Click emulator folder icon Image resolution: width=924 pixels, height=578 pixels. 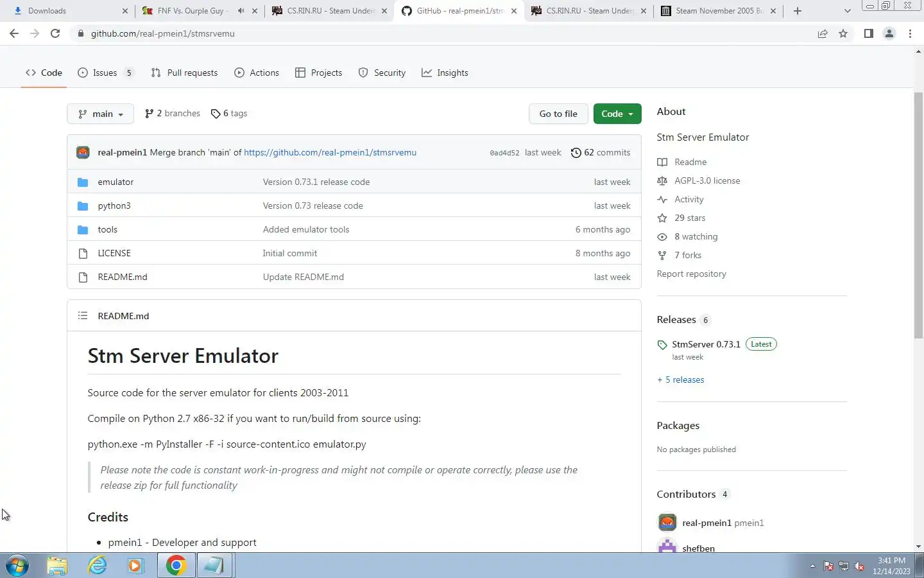[x=83, y=182]
